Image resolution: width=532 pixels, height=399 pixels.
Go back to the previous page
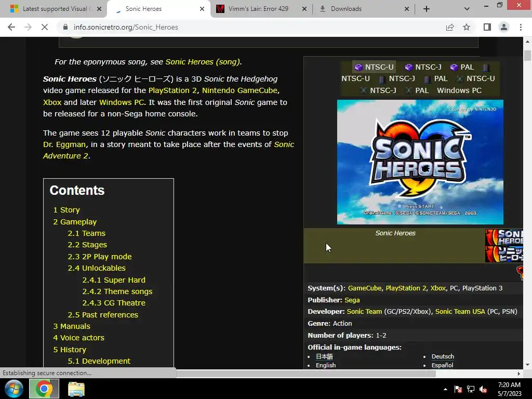(x=11, y=27)
